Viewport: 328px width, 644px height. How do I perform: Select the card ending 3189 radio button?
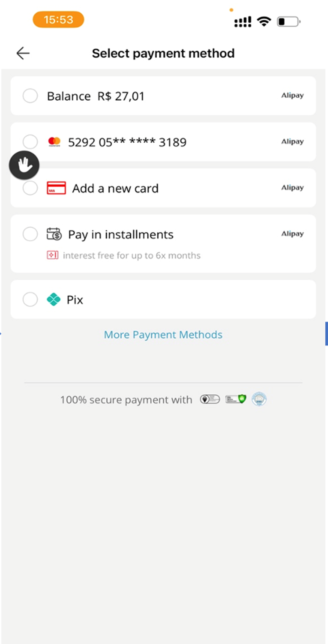pyautogui.click(x=30, y=141)
